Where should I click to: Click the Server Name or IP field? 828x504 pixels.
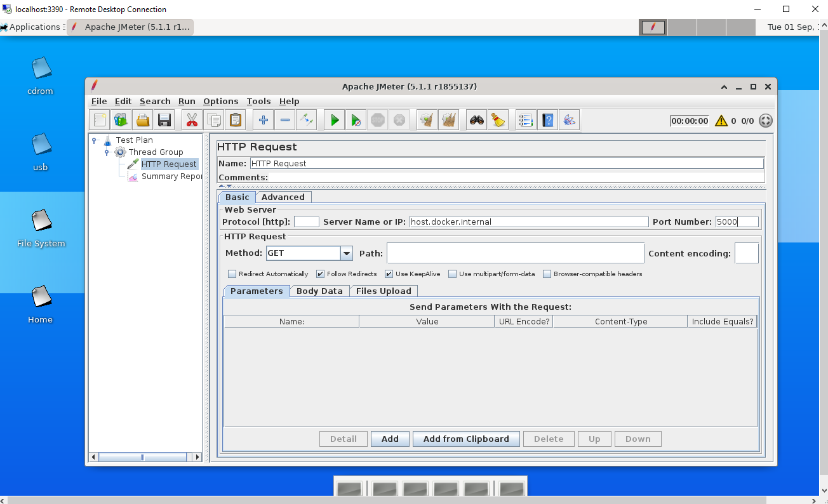(529, 222)
